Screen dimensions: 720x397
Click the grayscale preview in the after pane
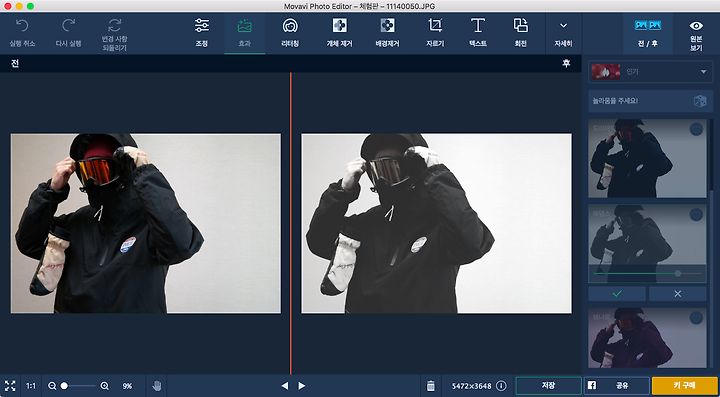(436, 223)
